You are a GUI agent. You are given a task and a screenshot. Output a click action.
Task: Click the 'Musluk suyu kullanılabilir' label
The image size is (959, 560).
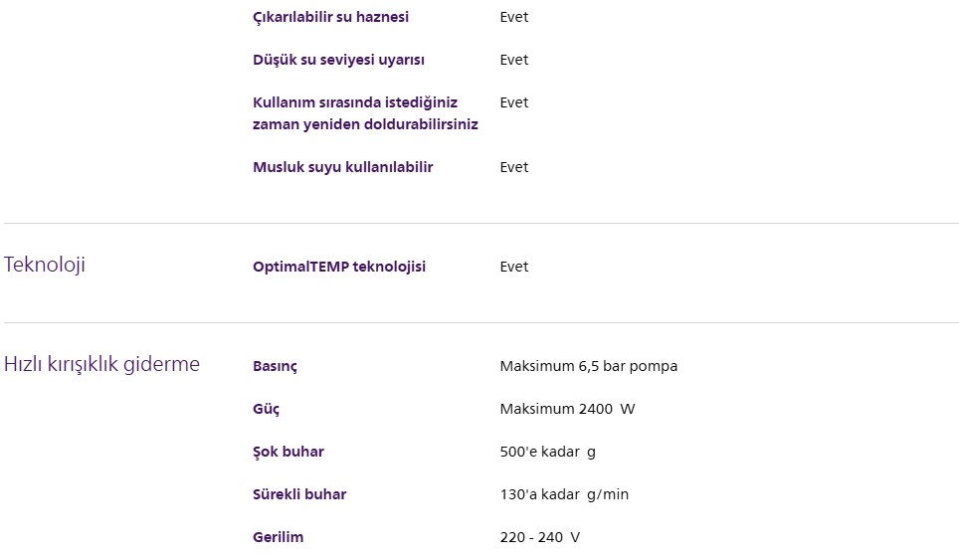(342, 167)
